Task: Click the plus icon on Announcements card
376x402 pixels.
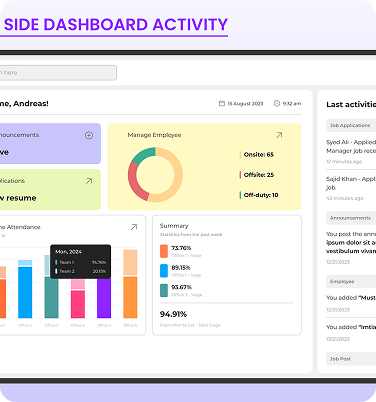Action: click(x=89, y=135)
